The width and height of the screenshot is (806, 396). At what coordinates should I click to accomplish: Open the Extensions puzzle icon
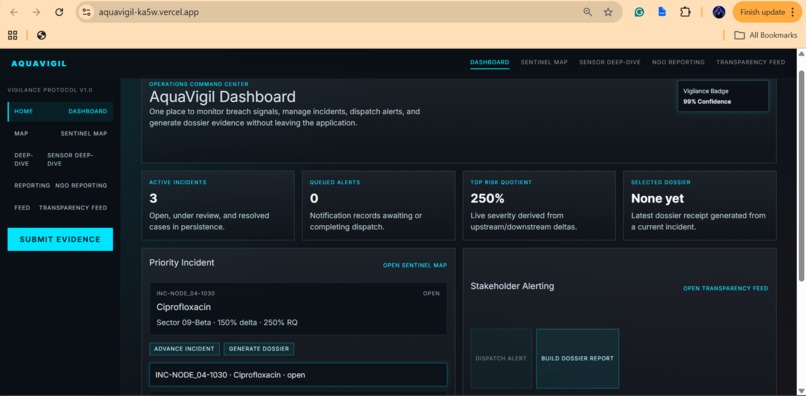685,12
